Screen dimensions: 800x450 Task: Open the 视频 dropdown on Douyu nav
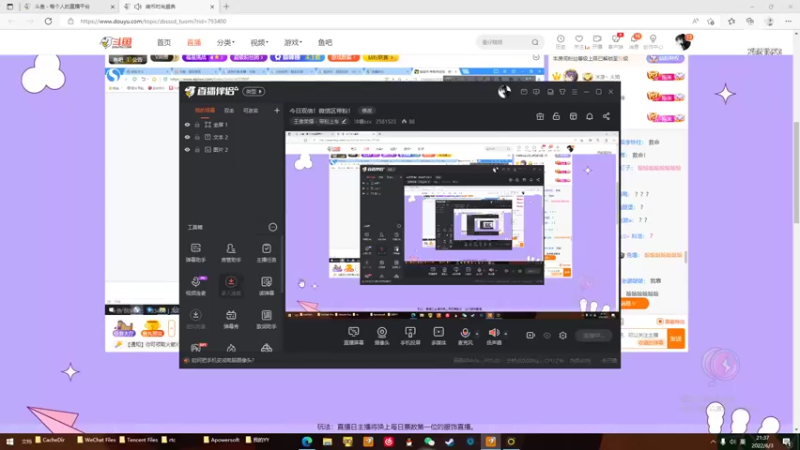tap(259, 42)
